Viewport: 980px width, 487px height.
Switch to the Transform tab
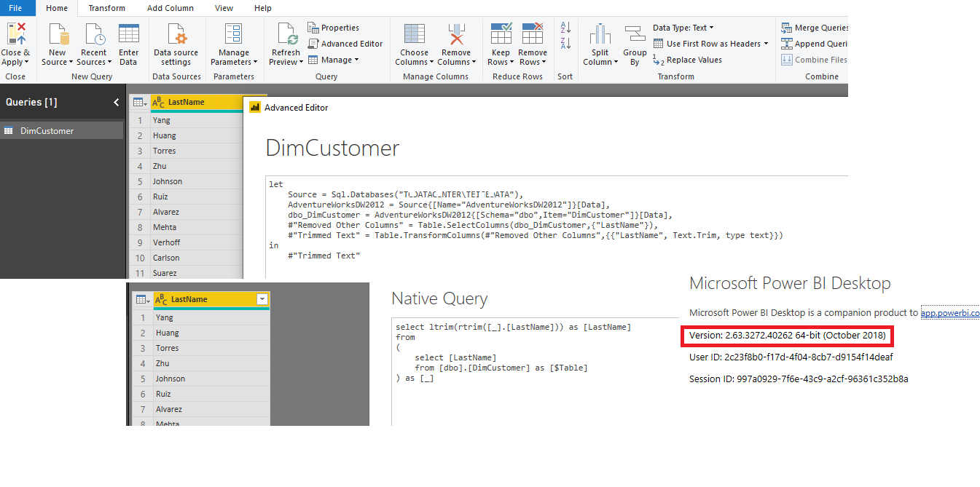(x=106, y=8)
